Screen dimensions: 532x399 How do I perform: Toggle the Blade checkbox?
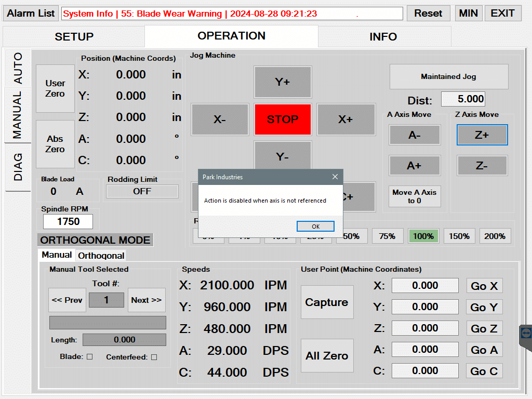tap(89, 357)
